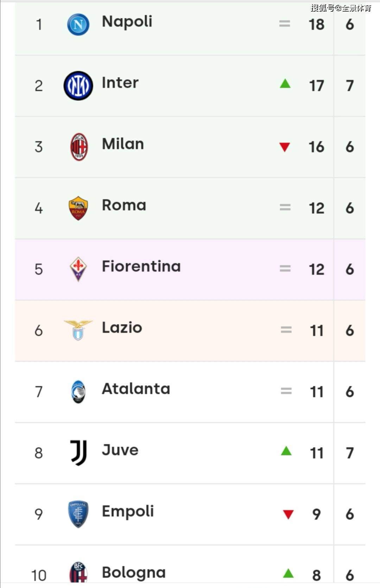Click the Inter club logo
This screenshot has height=588, width=380.
point(78,86)
